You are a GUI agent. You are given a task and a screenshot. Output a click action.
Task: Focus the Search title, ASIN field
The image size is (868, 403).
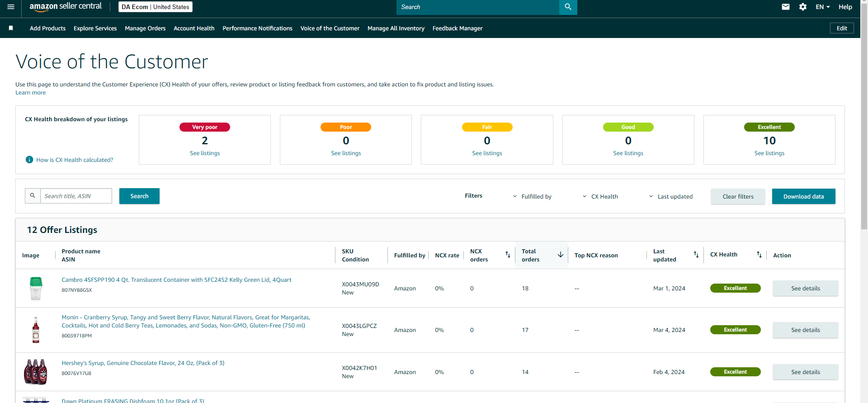(76, 196)
